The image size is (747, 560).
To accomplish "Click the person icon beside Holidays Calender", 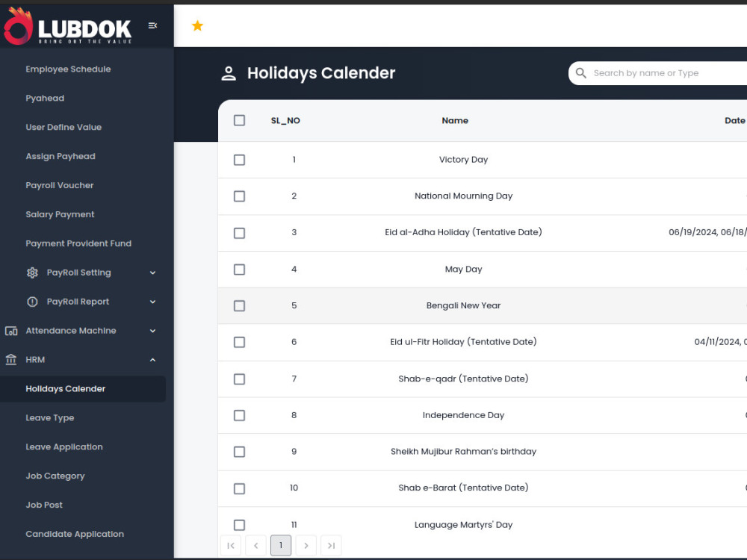I will [x=229, y=73].
